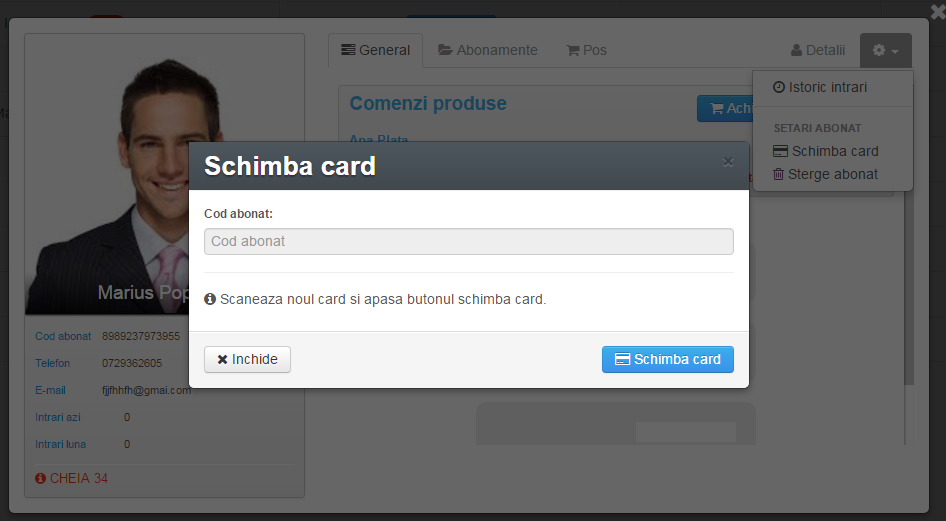
Task: Click the Intrari luna label
Action: point(60,444)
